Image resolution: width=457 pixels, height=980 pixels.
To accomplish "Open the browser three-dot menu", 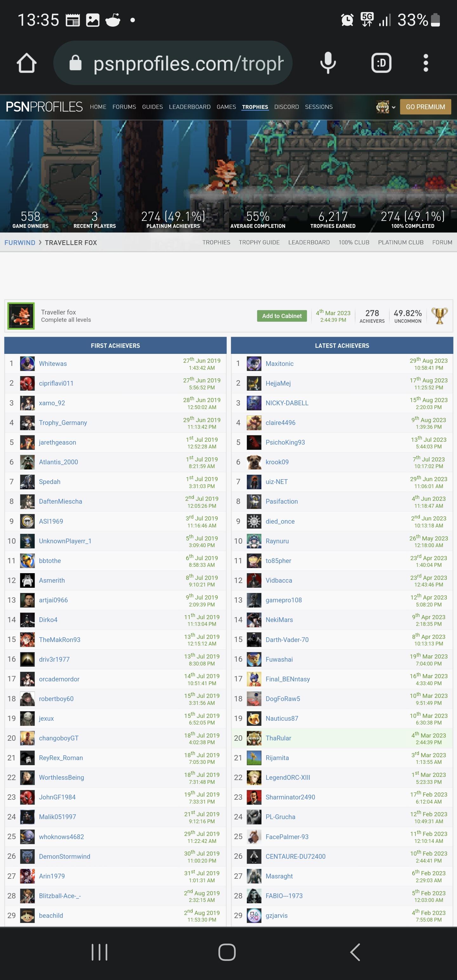I will [x=425, y=63].
